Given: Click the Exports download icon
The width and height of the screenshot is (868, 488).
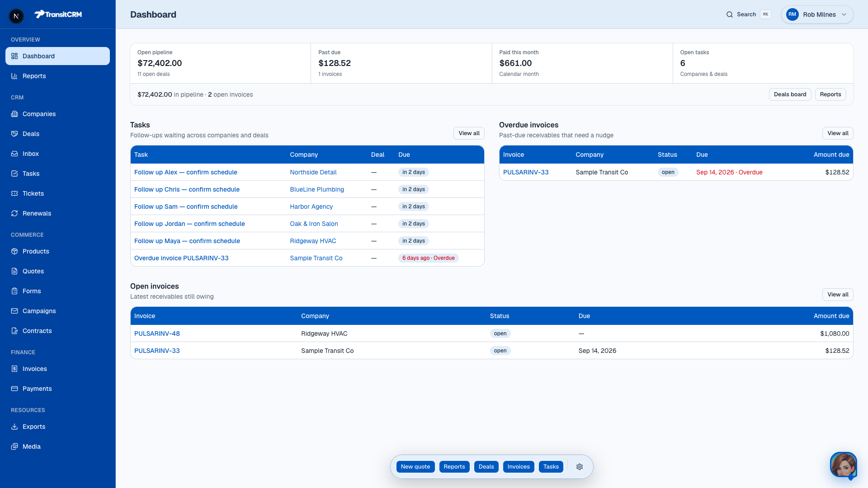Looking at the screenshot, I should pyautogui.click(x=14, y=427).
